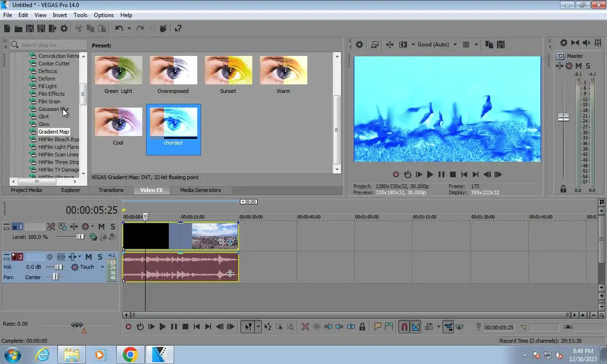This screenshot has width=607, height=364.
Task: Open video track automation settings dropdown
Action: (x=92, y=227)
